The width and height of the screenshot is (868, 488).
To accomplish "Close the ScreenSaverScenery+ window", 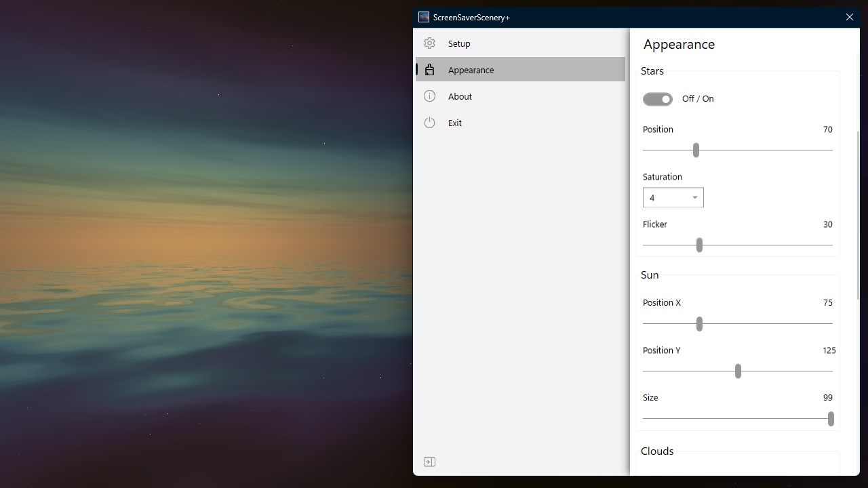I will tap(849, 17).
